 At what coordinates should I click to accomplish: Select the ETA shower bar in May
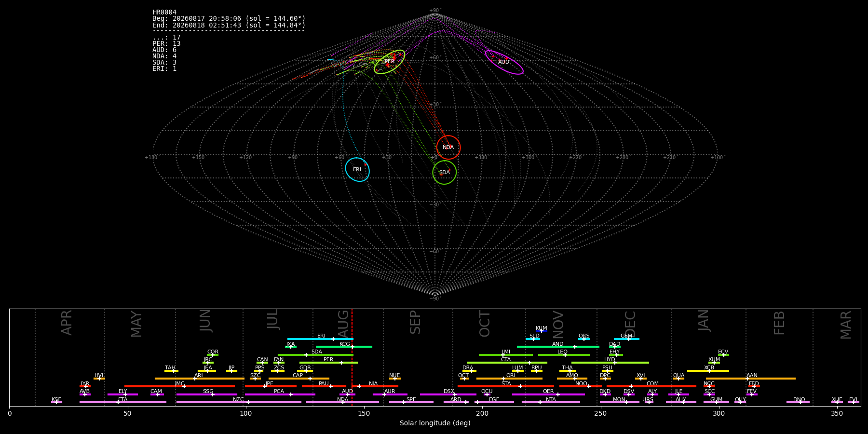(123, 402)
